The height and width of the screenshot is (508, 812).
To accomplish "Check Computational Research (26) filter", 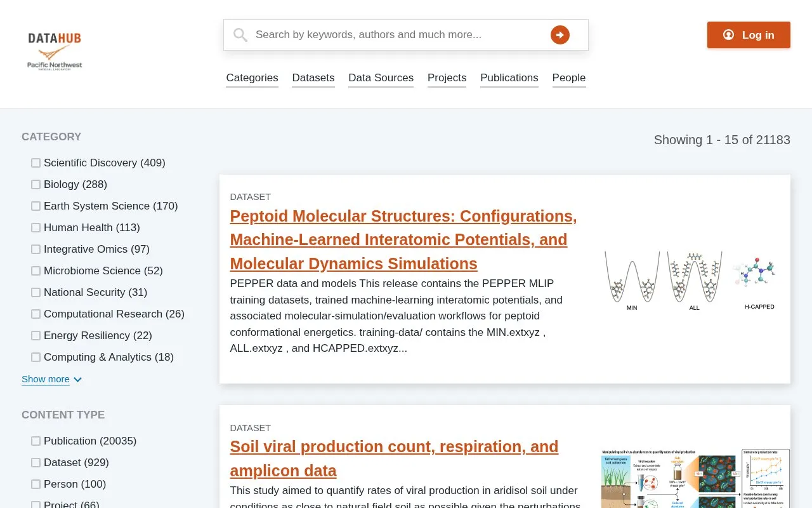I will [x=36, y=314].
